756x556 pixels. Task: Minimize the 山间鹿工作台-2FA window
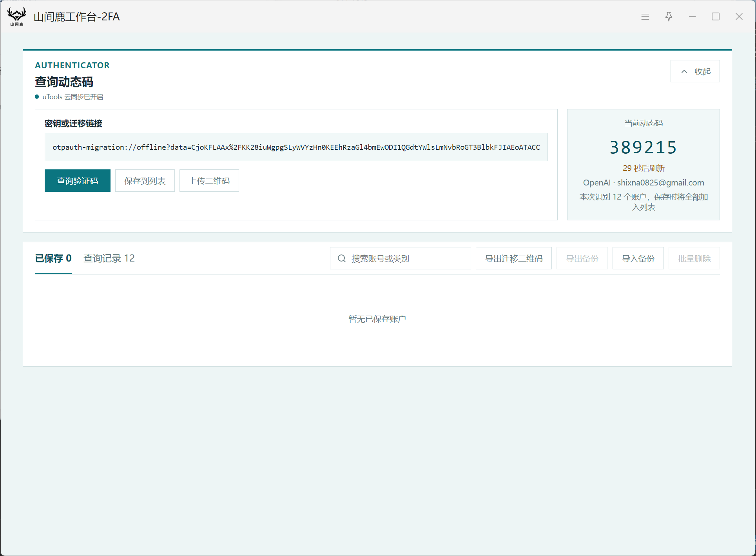pos(692,16)
